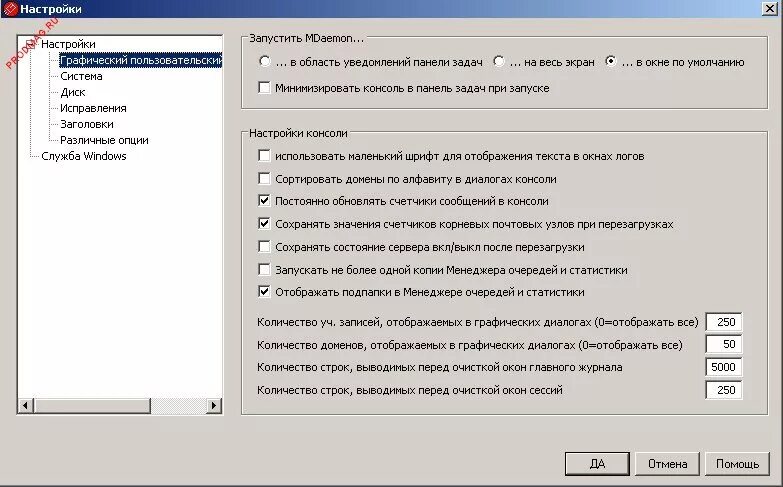Viewport: 783px width, 487px height.
Task: Click the tree scrollbar right arrow
Action: point(214,406)
